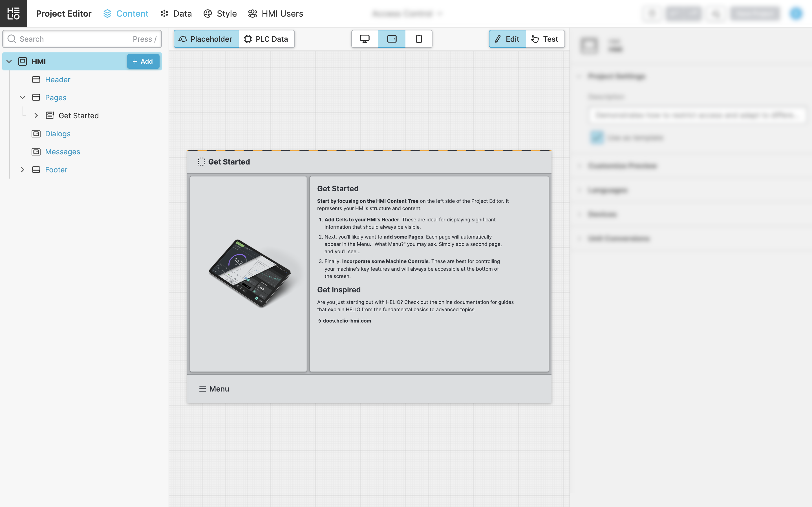Focus the Search input field
The width and height of the screenshot is (812, 507).
click(74, 39)
